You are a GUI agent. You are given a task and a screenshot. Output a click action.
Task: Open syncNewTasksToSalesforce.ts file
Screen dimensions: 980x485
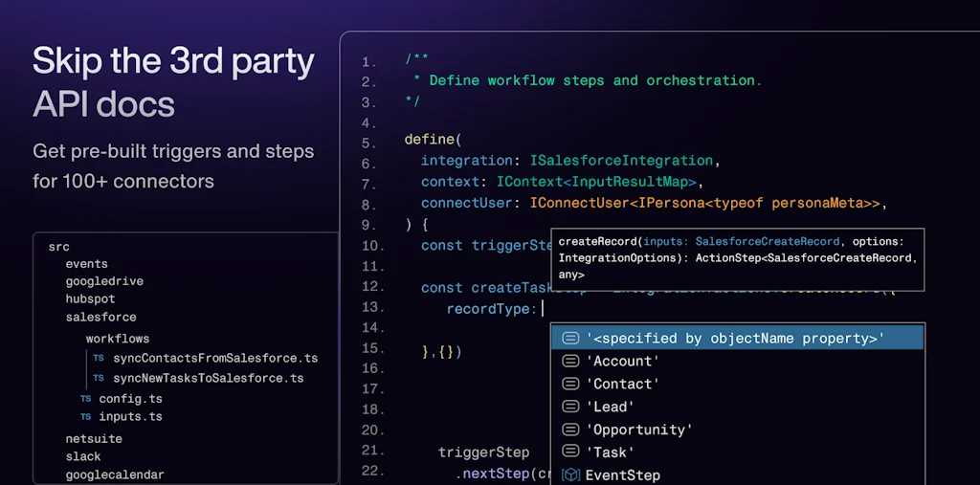point(208,378)
